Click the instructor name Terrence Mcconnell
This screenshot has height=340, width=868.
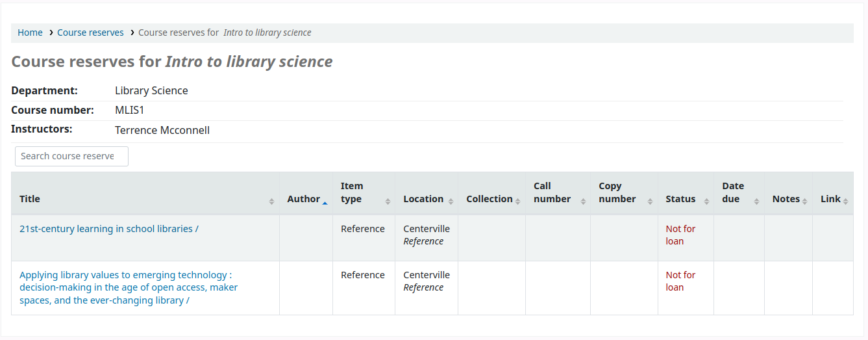tap(162, 130)
